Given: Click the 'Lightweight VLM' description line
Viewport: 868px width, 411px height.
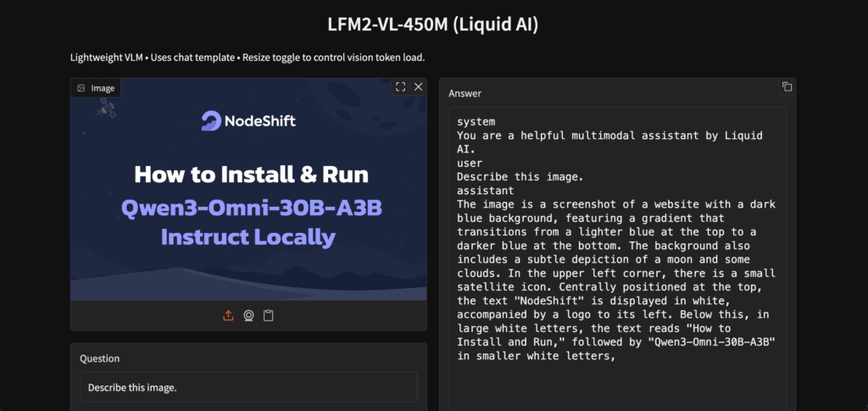Looking at the screenshot, I should coord(247,58).
